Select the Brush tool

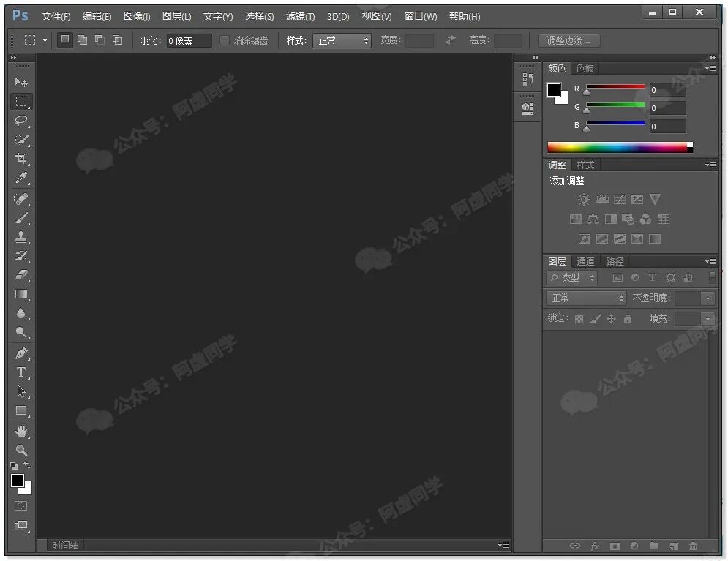21,218
